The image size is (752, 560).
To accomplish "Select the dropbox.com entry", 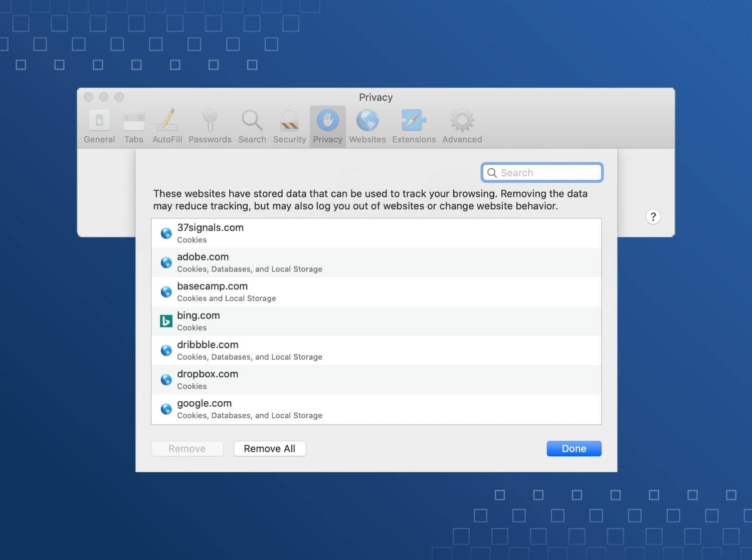I will [x=377, y=380].
